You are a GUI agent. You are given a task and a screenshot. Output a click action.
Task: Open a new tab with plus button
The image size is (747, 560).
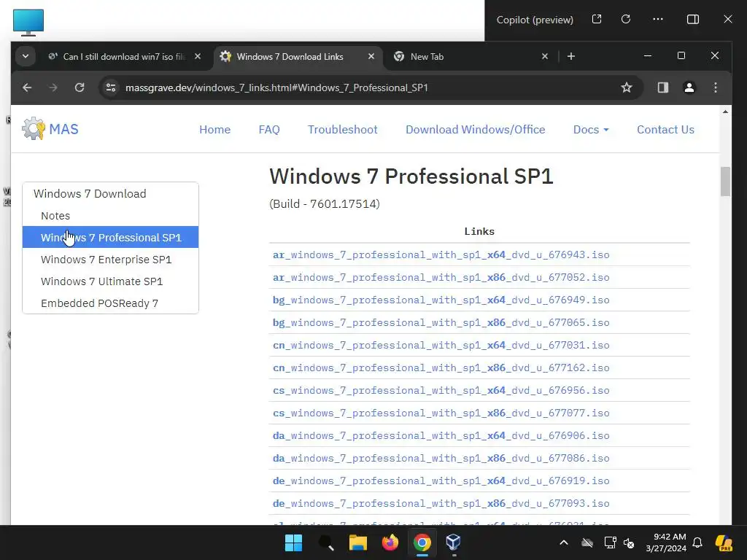coord(570,56)
